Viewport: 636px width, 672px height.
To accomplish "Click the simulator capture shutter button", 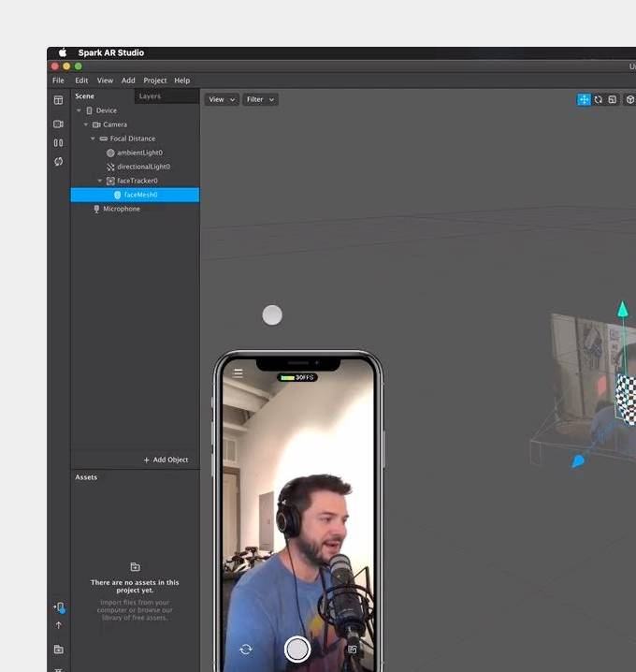I will click(297, 650).
